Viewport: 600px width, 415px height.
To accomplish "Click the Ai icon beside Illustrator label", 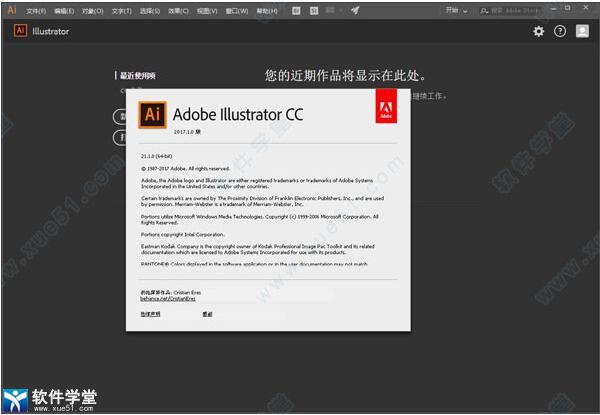I will (20, 31).
